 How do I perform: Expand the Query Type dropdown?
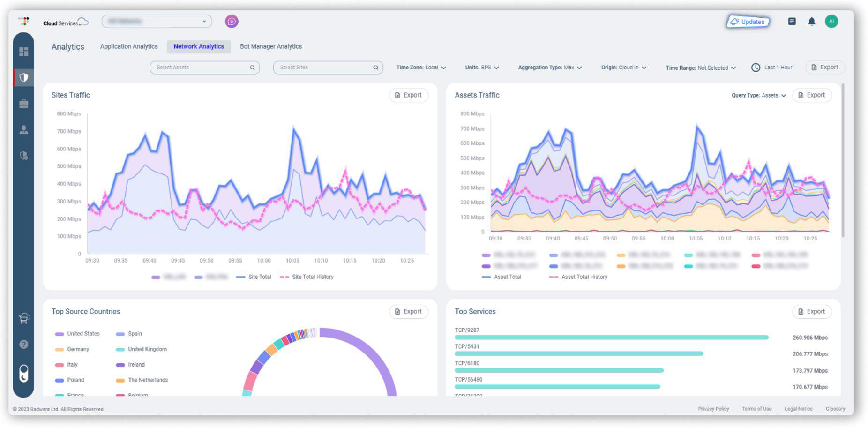coord(759,95)
